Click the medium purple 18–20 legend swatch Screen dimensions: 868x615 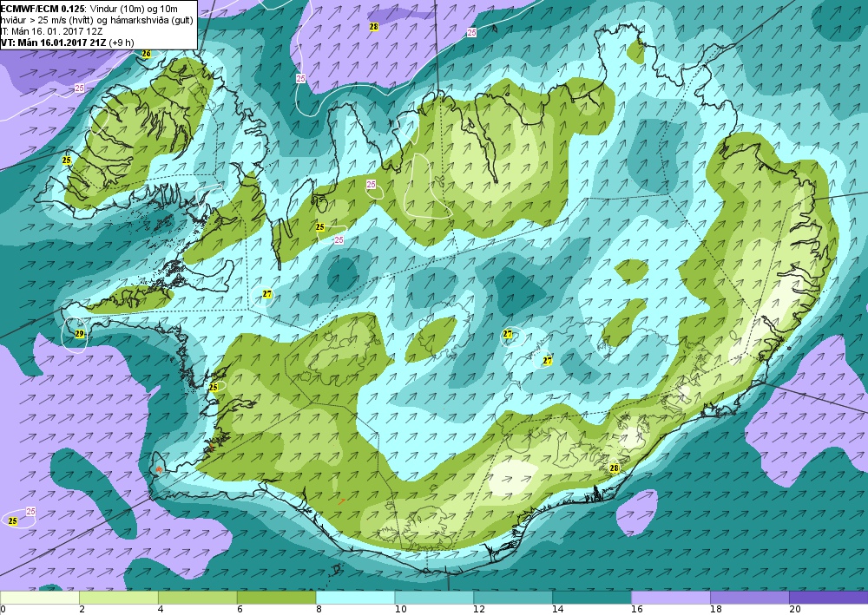(750, 598)
